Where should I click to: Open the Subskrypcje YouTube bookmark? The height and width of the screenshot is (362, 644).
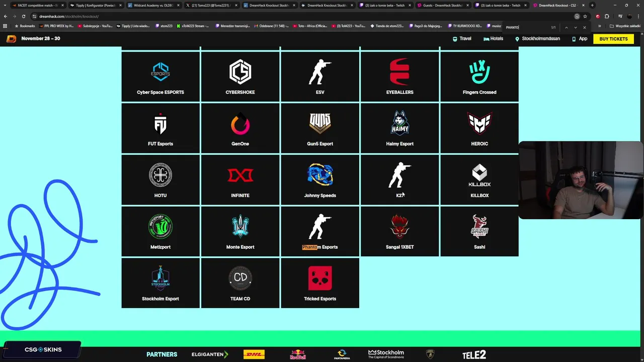click(x=95, y=26)
